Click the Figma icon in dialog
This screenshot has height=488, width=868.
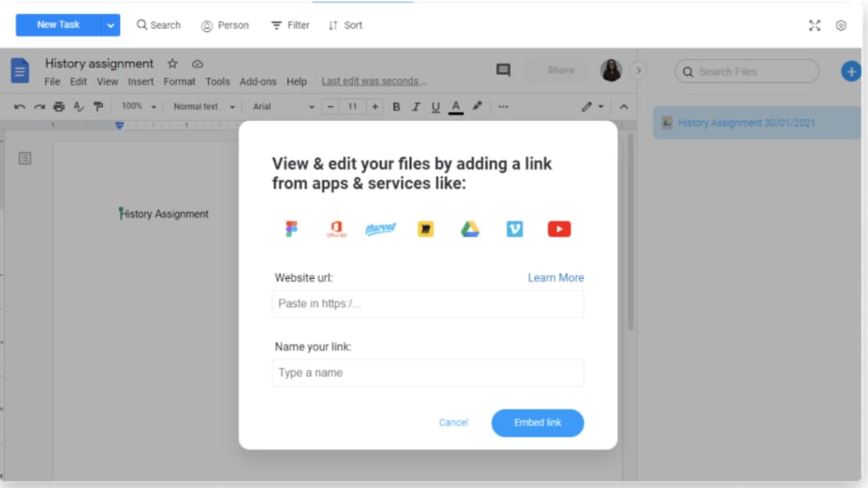292,229
